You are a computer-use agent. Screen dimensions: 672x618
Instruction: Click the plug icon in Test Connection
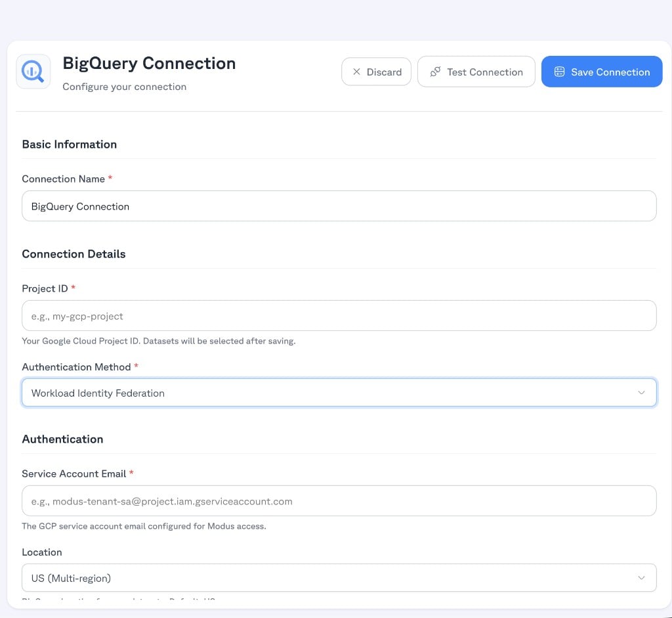[435, 72]
